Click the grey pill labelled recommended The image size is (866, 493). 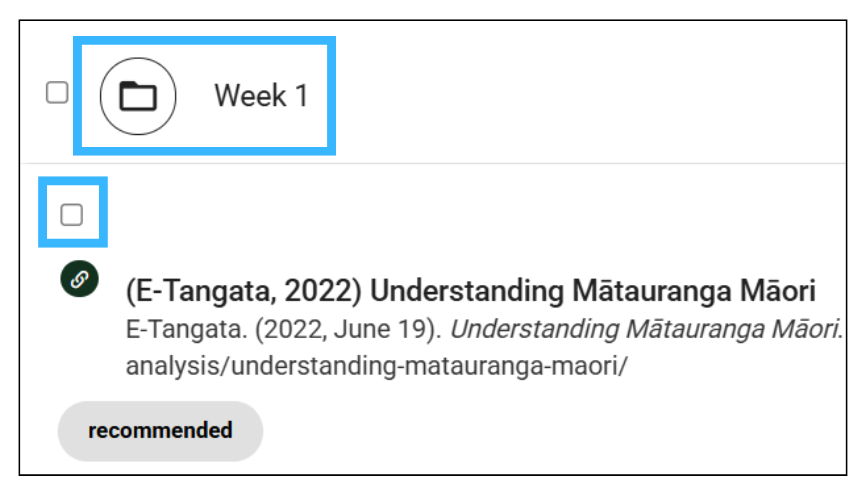coord(160,431)
